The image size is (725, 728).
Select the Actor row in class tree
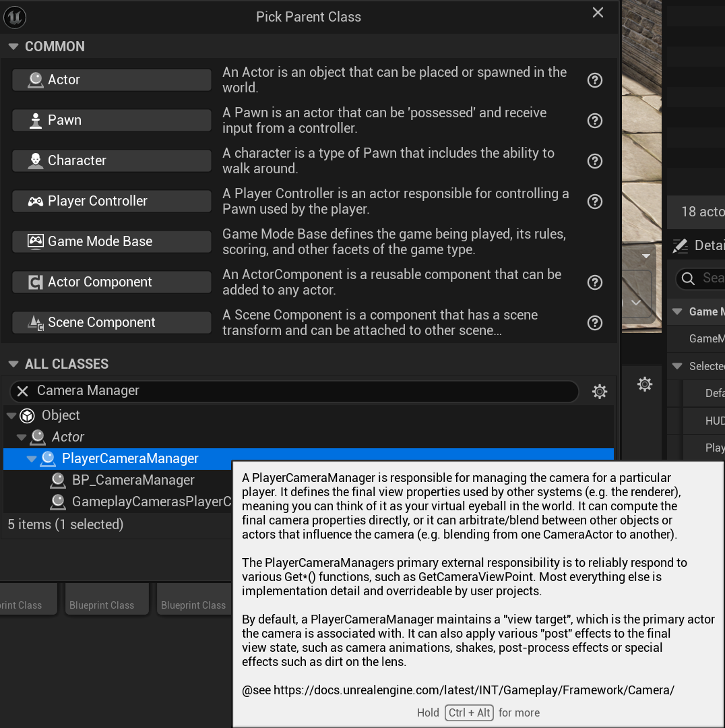[x=308, y=437]
